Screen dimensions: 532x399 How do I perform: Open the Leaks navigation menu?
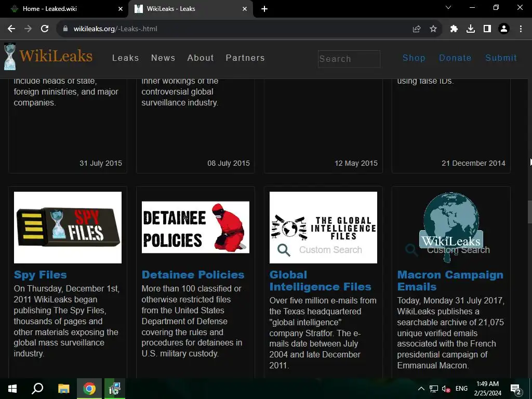click(126, 58)
